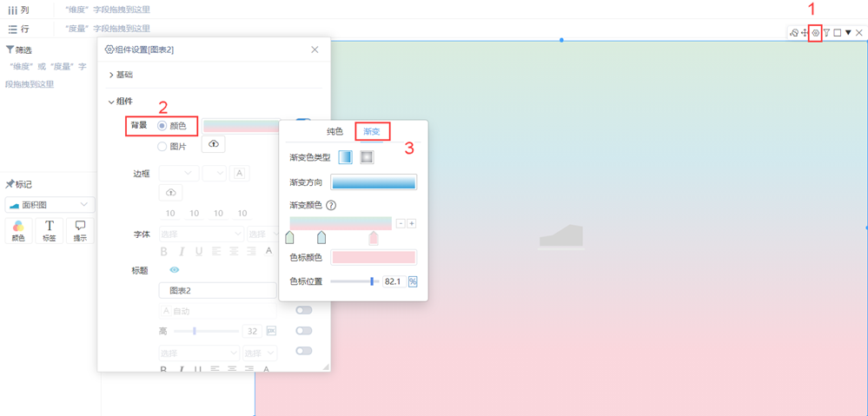
Task: Click the 标签 T button under 标记
Action: tap(50, 231)
